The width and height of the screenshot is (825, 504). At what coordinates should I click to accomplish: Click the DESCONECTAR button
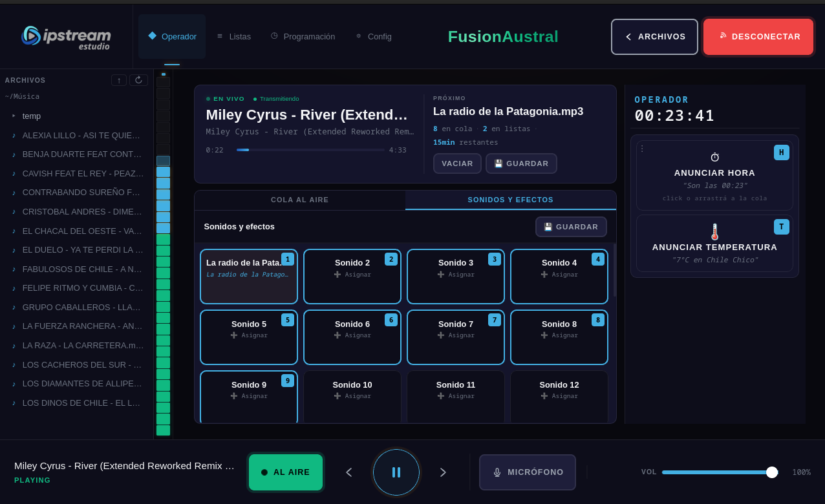tap(758, 37)
